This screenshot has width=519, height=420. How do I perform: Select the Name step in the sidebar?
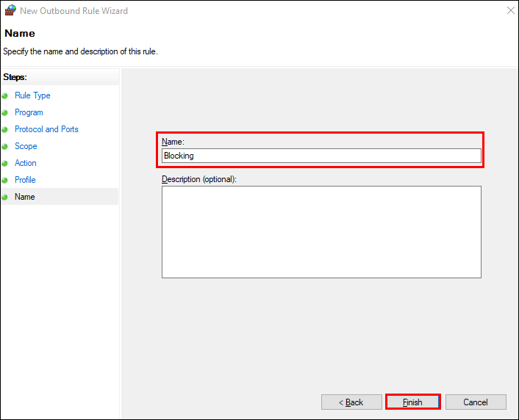[x=25, y=197]
